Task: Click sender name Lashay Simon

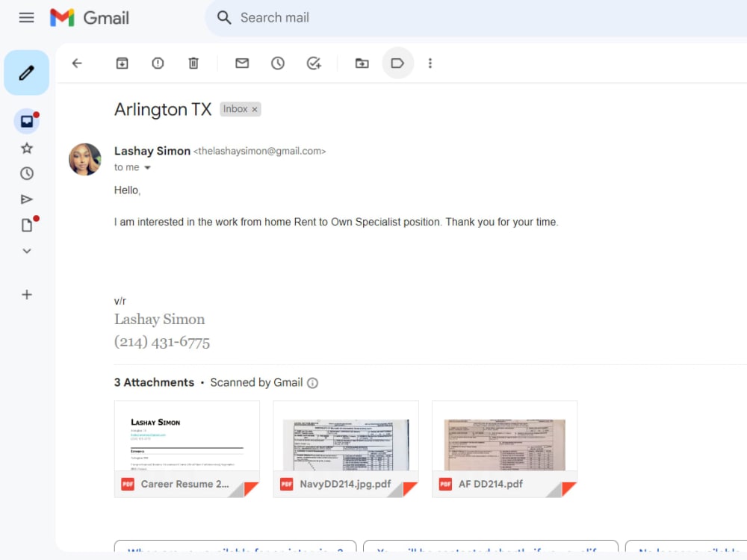Action: [152, 151]
